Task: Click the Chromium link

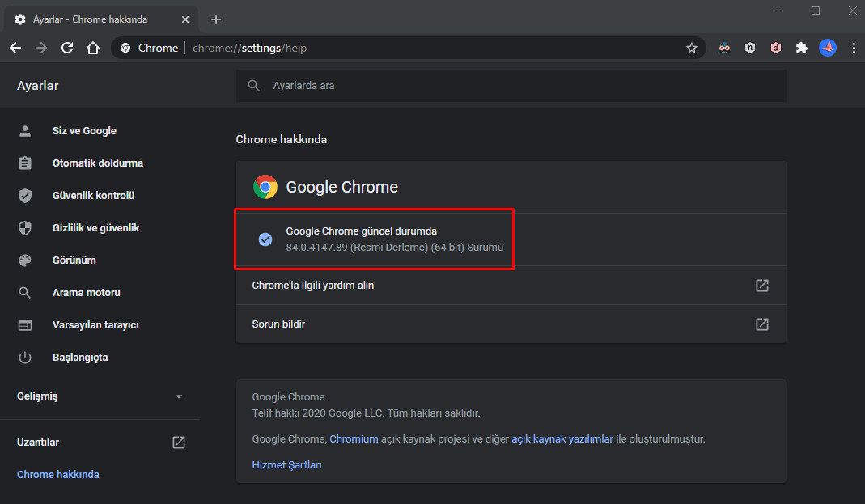Action: tap(354, 439)
